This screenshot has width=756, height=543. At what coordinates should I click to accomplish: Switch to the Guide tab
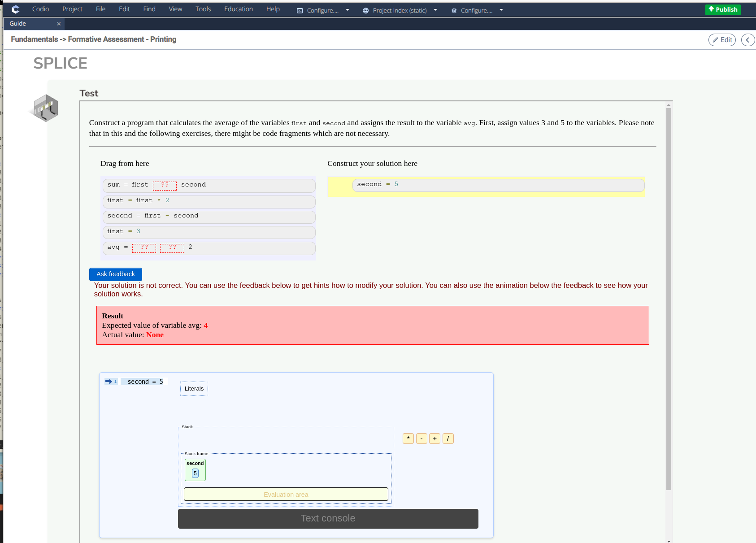click(x=18, y=23)
